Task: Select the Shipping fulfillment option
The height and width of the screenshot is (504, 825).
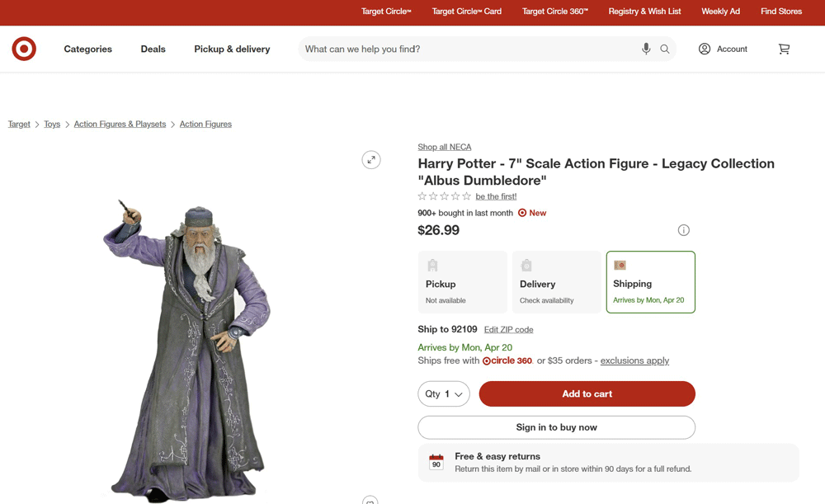Action: [x=651, y=281]
